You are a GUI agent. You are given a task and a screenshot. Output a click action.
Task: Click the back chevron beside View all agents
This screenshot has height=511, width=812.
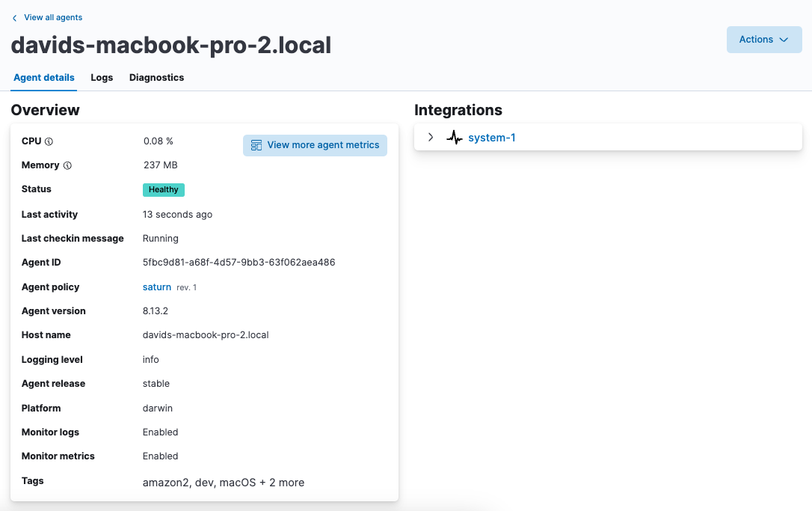point(14,18)
